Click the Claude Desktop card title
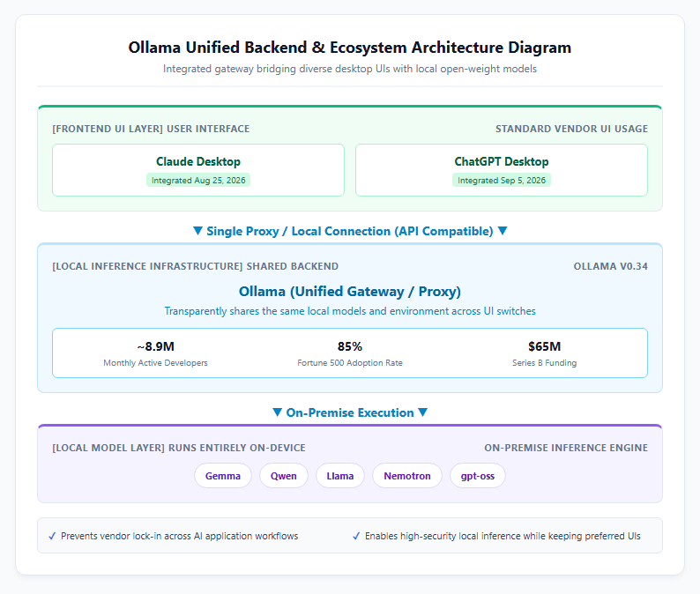This screenshot has height=594, width=700. [x=198, y=161]
